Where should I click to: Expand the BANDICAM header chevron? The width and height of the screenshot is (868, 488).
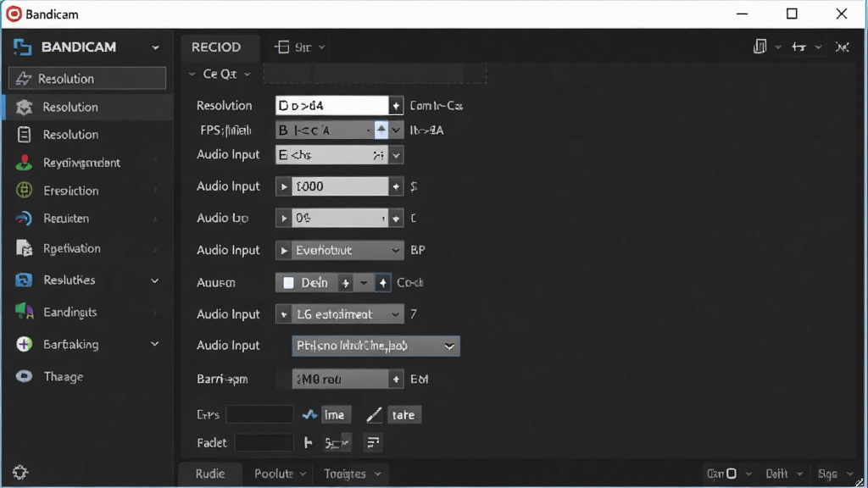(x=156, y=47)
